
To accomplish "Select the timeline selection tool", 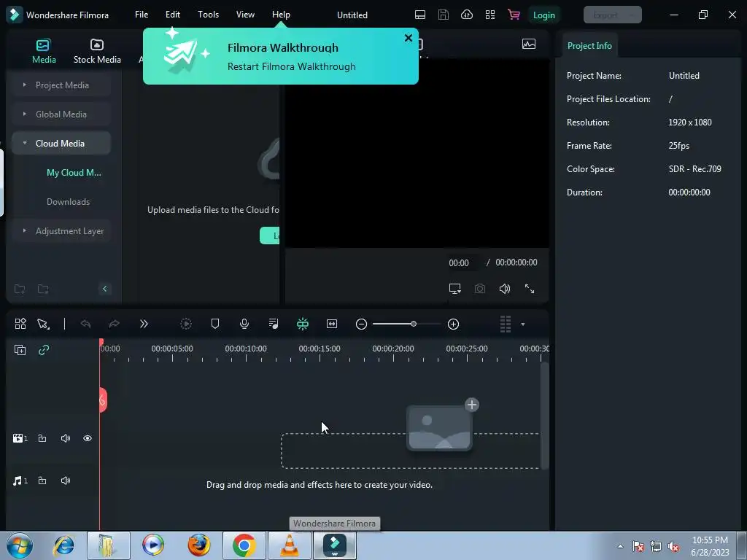I will pos(43,324).
